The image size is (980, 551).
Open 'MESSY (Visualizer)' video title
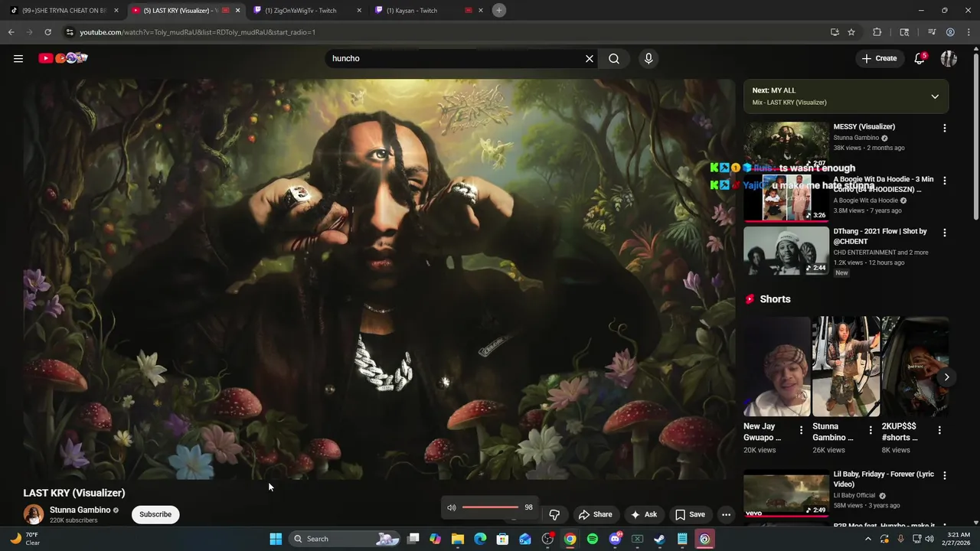click(x=864, y=126)
